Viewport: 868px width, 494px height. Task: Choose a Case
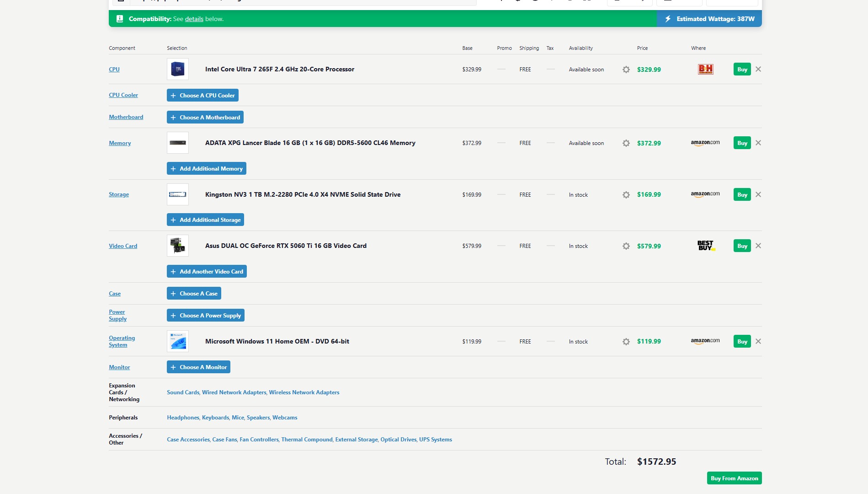click(x=194, y=293)
